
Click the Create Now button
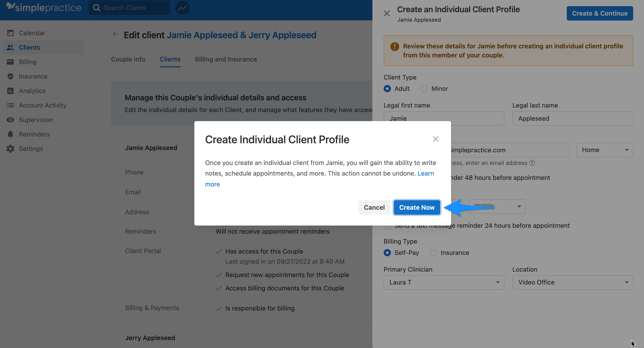click(x=417, y=207)
